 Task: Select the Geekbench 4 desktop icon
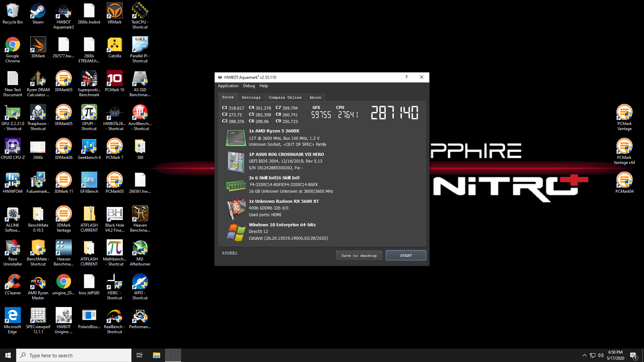click(89, 149)
